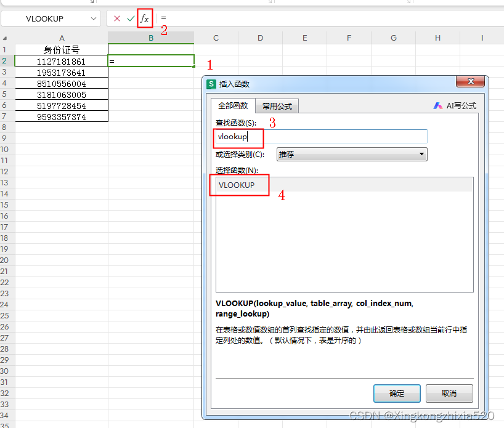Click cell containing 1953173641
Viewport: 504px width, 428px height.
(x=62, y=72)
